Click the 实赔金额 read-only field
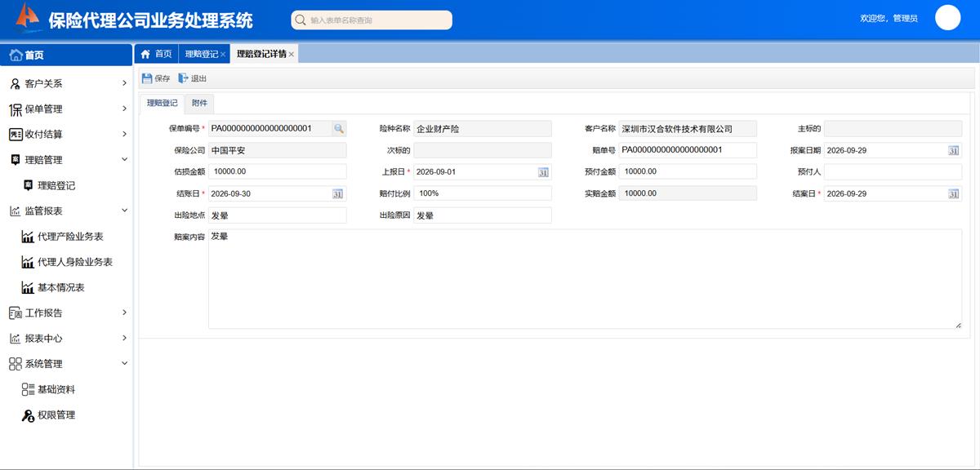980x470 pixels. point(688,193)
